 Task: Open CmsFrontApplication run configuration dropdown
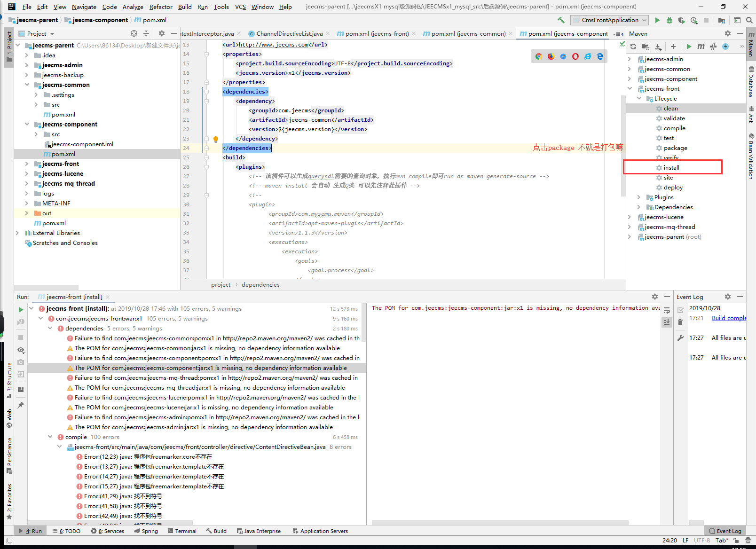(x=609, y=20)
